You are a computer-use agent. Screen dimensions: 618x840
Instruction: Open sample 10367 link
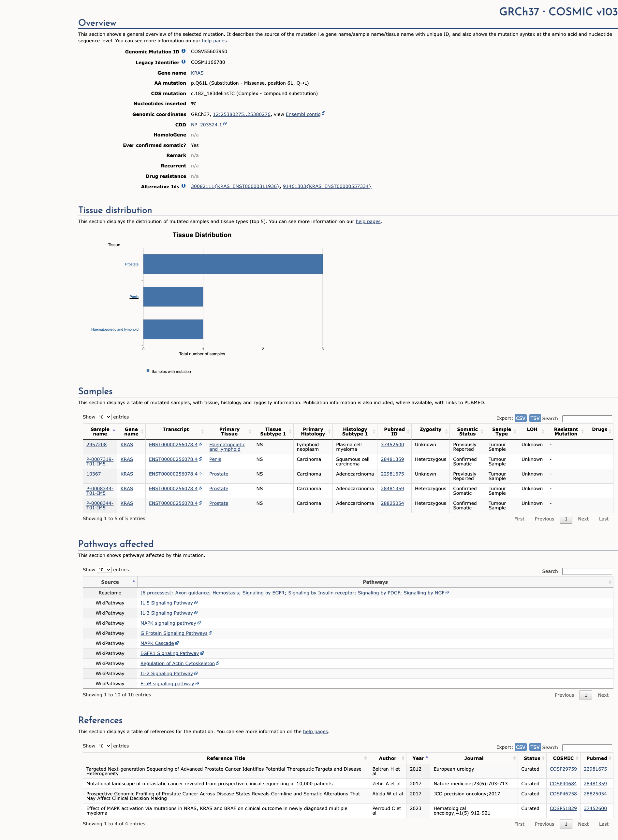(x=94, y=474)
